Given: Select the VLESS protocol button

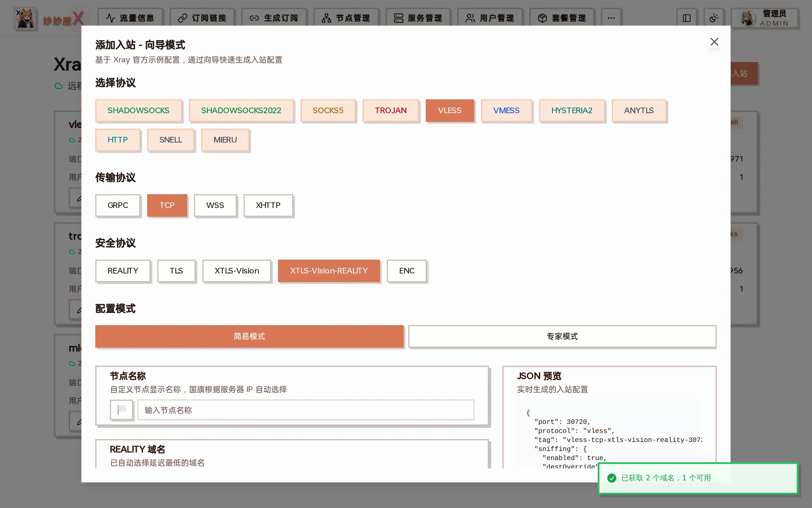Looking at the screenshot, I should [x=450, y=111].
